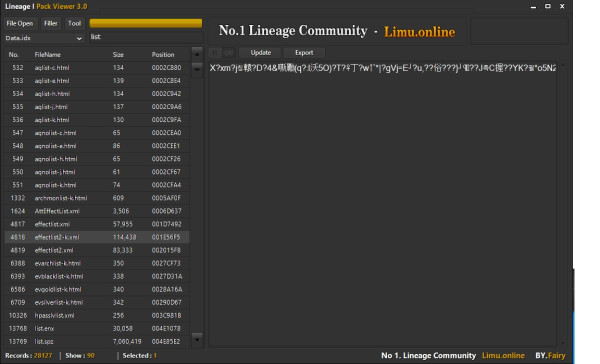This screenshot has height=364, width=600.
Task: Select file aqlist-k.html
Action: pos(97,120)
